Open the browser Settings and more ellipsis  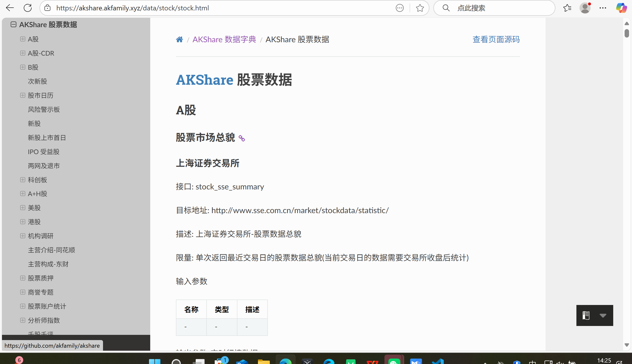tap(603, 8)
